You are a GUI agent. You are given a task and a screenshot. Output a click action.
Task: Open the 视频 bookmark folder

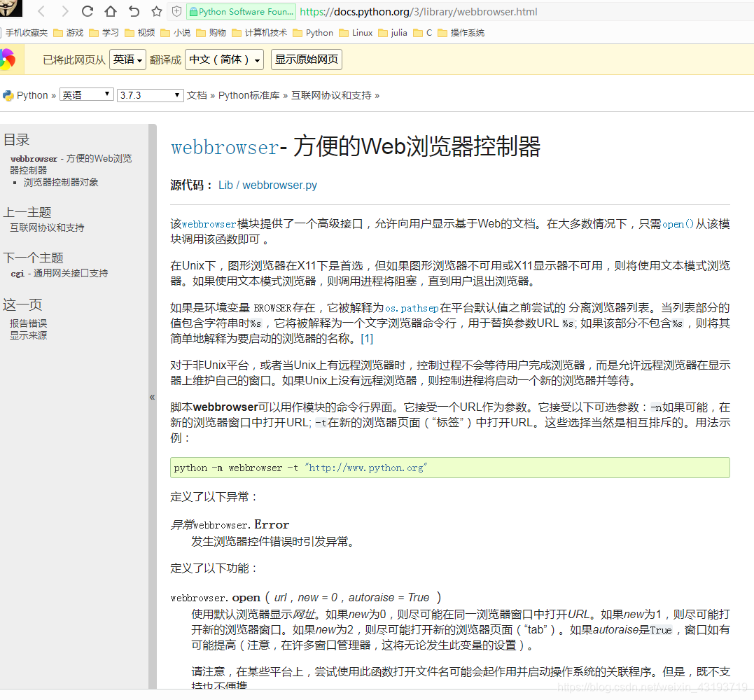139,33
